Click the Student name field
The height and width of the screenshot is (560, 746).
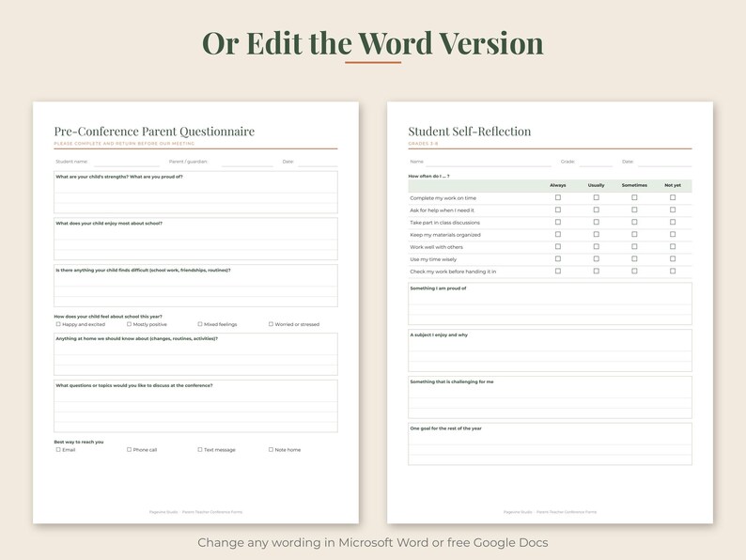pos(125,163)
